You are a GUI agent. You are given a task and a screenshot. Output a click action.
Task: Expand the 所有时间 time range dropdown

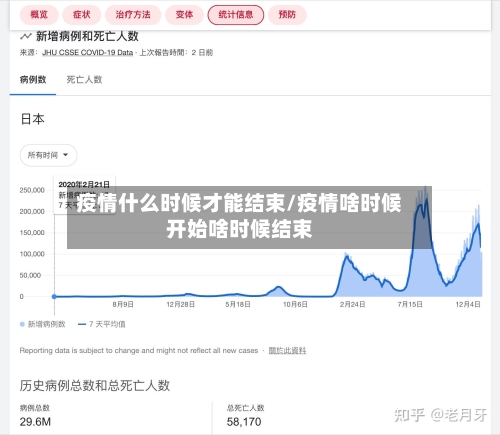[x=48, y=155]
